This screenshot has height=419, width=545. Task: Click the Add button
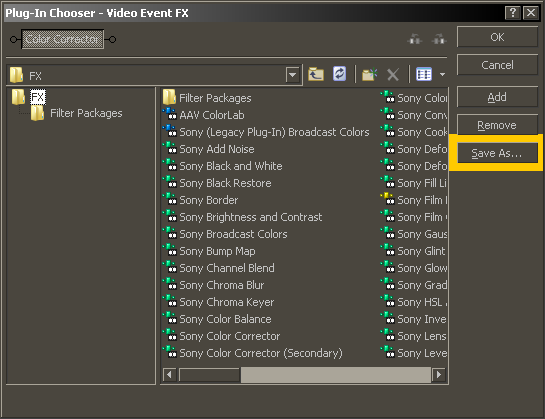pos(497,97)
